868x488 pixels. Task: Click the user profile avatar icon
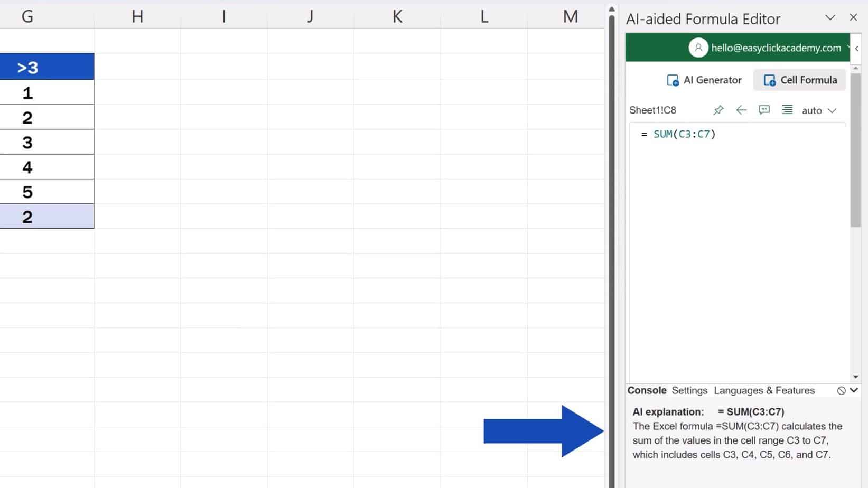tap(698, 48)
